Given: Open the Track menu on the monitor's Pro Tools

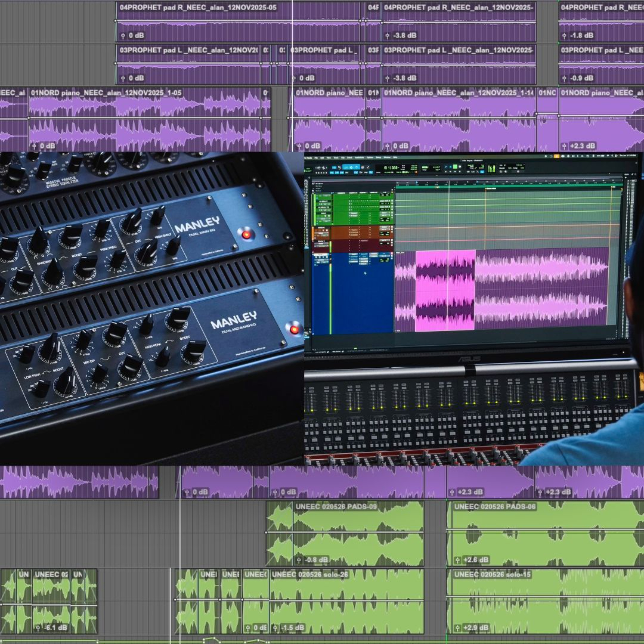Looking at the screenshot, I should 336,158.
